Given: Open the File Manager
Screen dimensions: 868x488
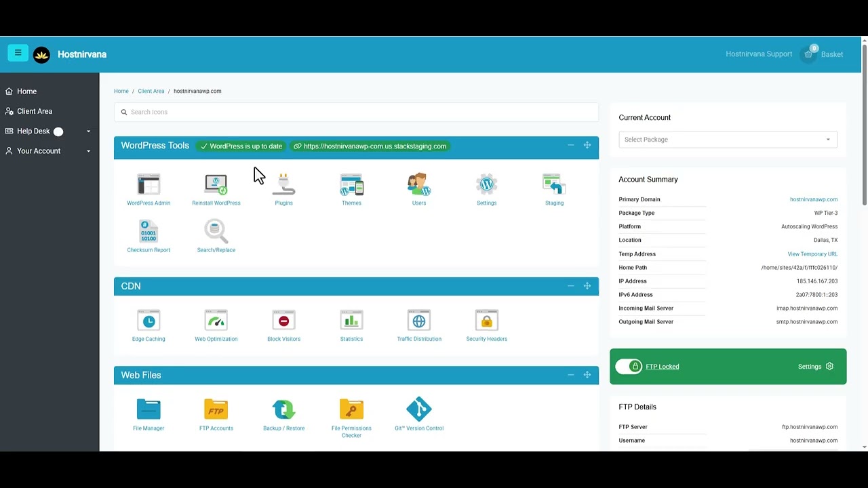Looking at the screenshot, I should [x=149, y=409].
